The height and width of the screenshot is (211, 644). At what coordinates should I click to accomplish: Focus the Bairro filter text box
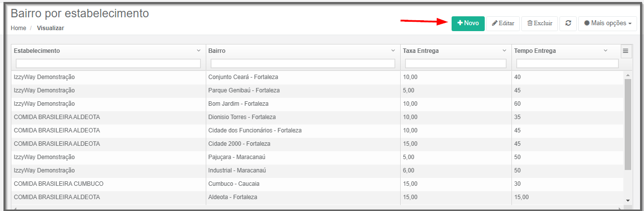(303, 64)
